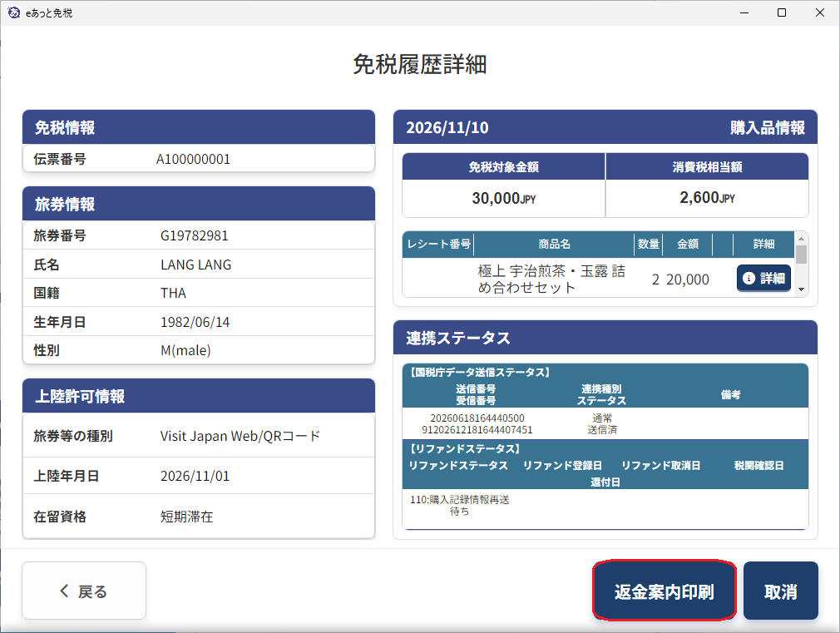Viewport: 840px width, 633px height.
Task: Click the 購入品情報 header label
Action: [x=767, y=127]
